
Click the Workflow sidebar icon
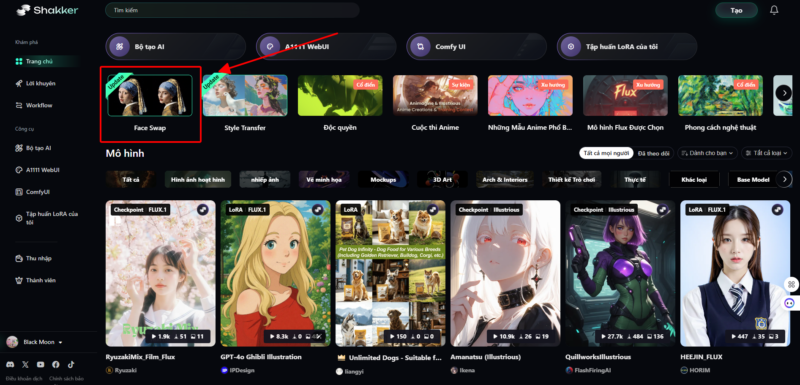coord(19,105)
